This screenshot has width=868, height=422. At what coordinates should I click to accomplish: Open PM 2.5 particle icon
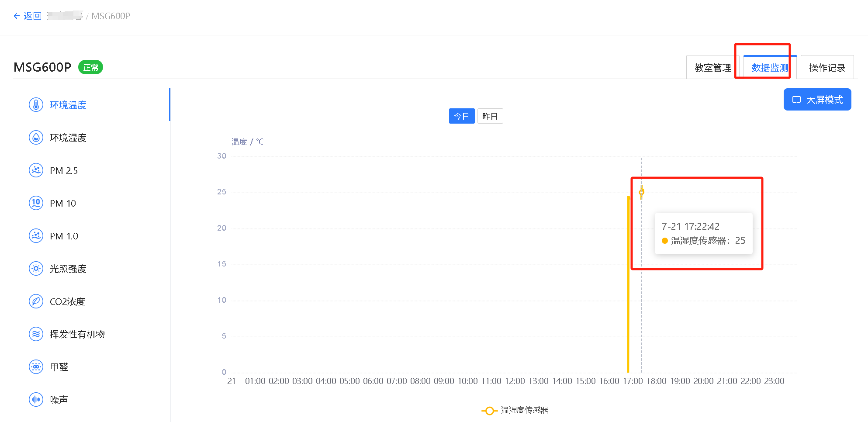36,170
